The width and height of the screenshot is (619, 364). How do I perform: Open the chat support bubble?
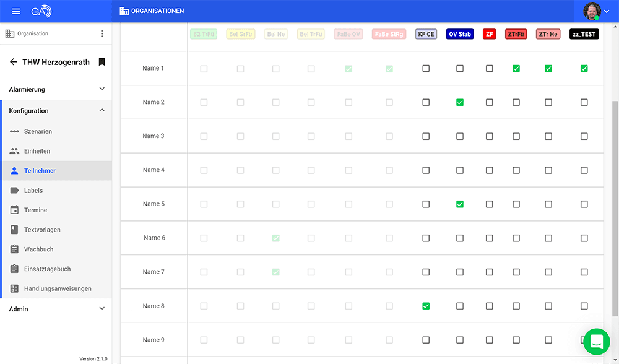point(597,342)
